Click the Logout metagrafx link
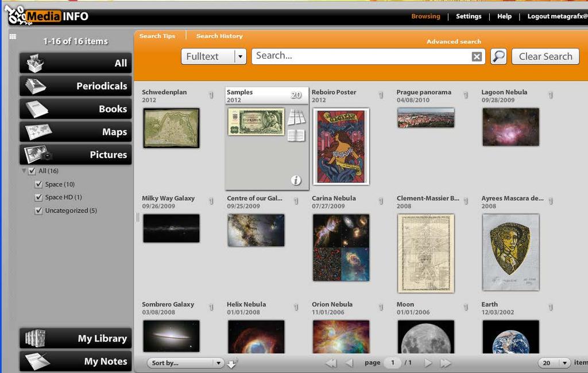This screenshot has height=373, width=588. [558, 16]
